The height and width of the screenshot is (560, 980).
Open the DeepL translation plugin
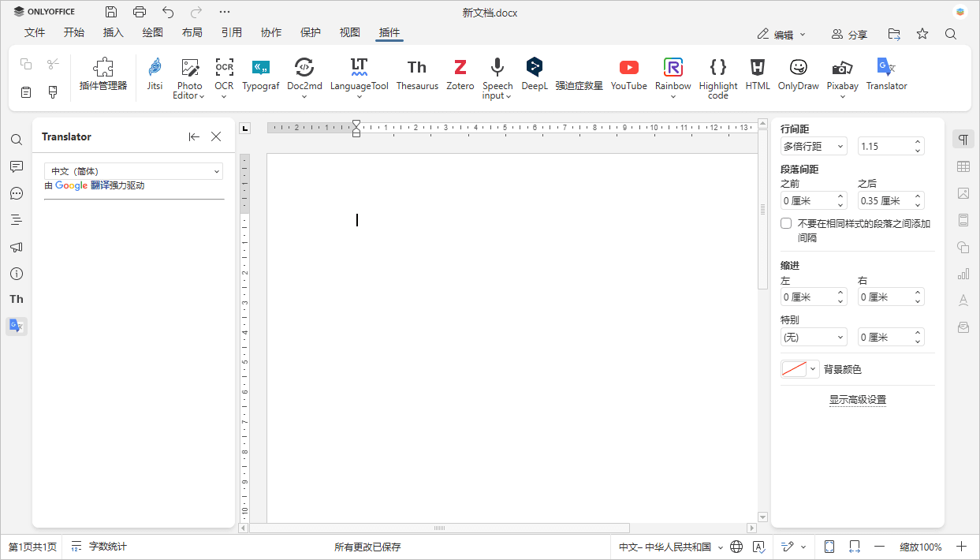(535, 75)
